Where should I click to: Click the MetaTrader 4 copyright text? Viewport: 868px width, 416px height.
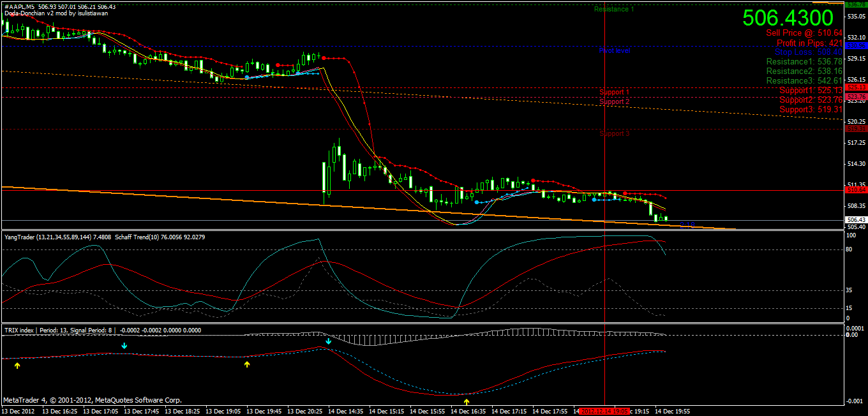(x=93, y=400)
